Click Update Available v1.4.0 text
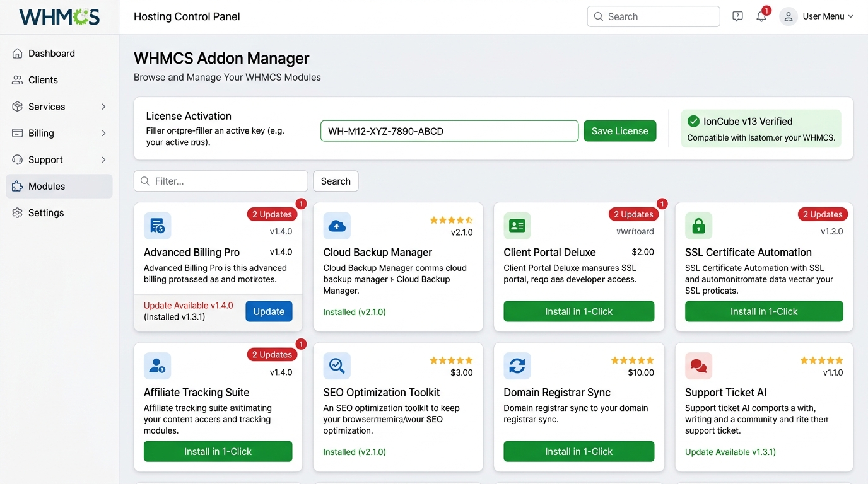Image resolution: width=868 pixels, height=484 pixels. (x=189, y=306)
